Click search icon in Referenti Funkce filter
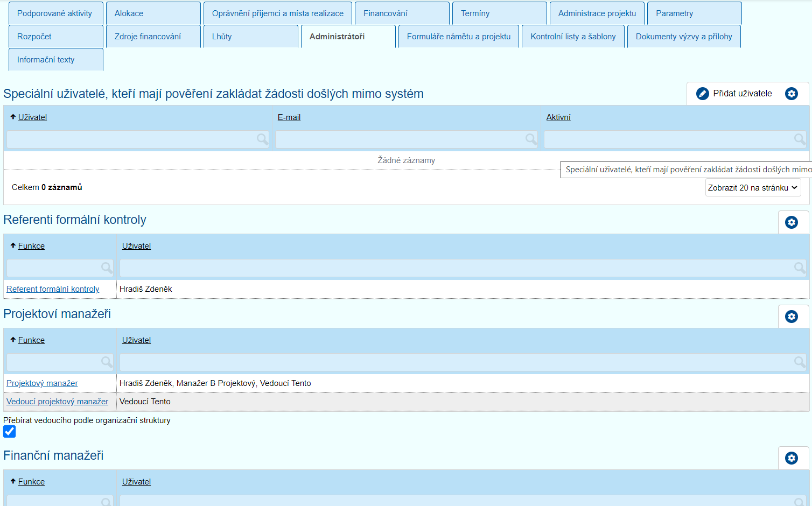The height and width of the screenshot is (506, 812). click(x=107, y=268)
